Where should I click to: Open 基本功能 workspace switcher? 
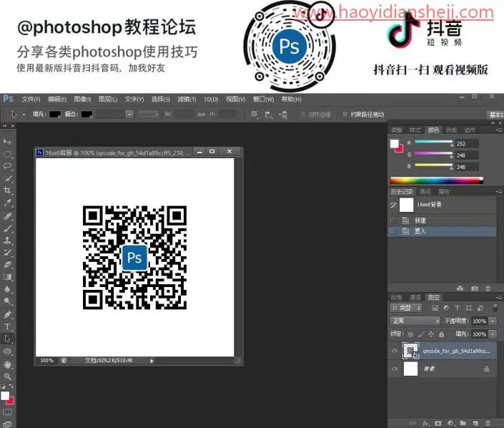click(x=495, y=115)
